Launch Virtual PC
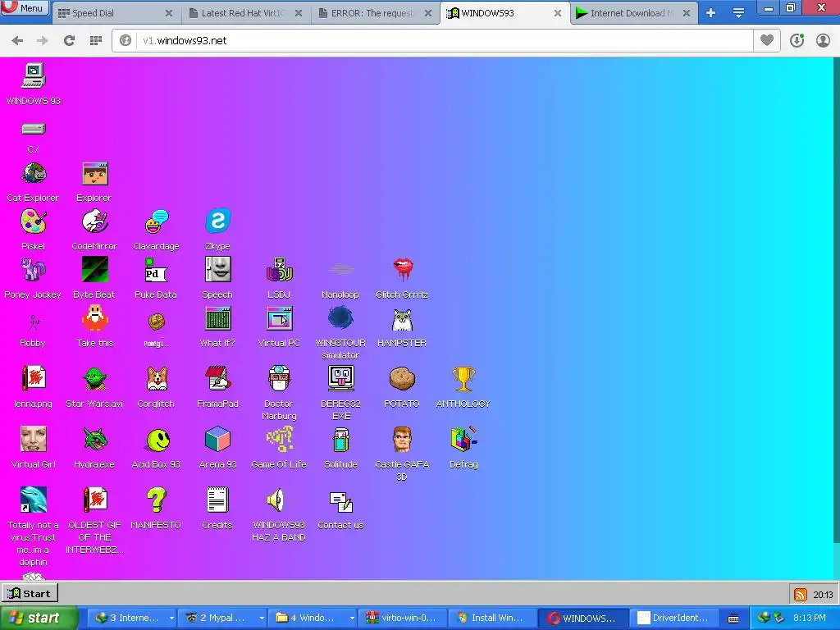This screenshot has height=630, width=840. click(279, 318)
